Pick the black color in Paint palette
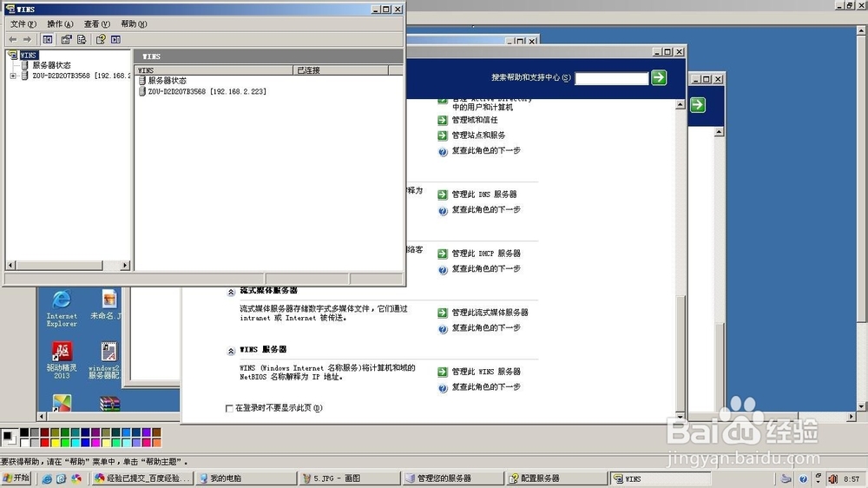This screenshot has width=868, height=488. click(x=24, y=432)
